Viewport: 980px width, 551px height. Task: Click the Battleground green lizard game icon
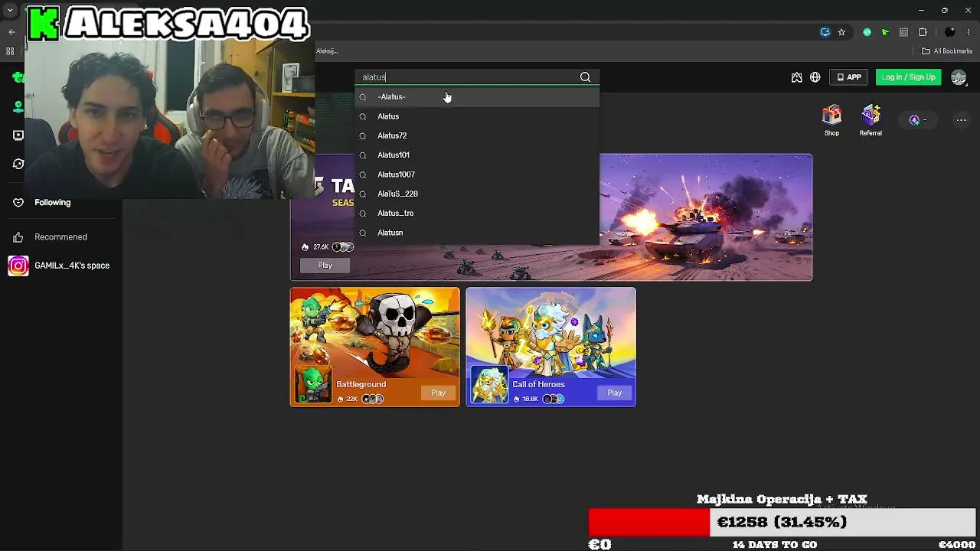[x=314, y=384]
